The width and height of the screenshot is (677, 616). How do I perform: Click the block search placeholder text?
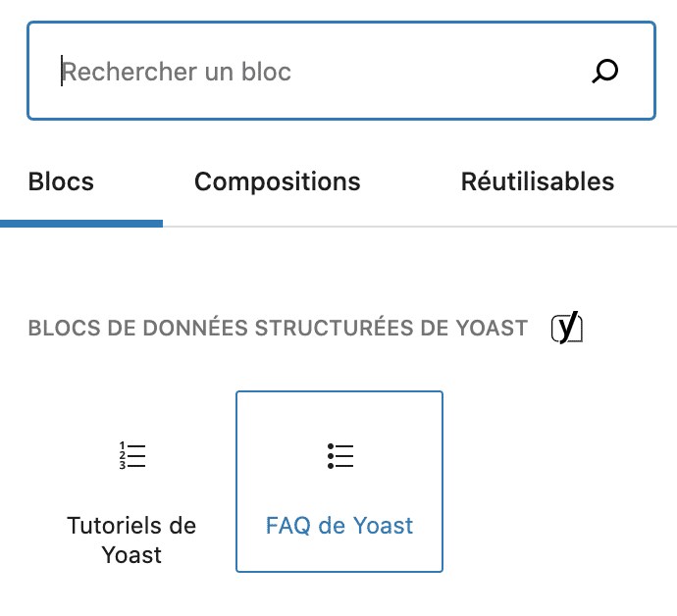177,72
